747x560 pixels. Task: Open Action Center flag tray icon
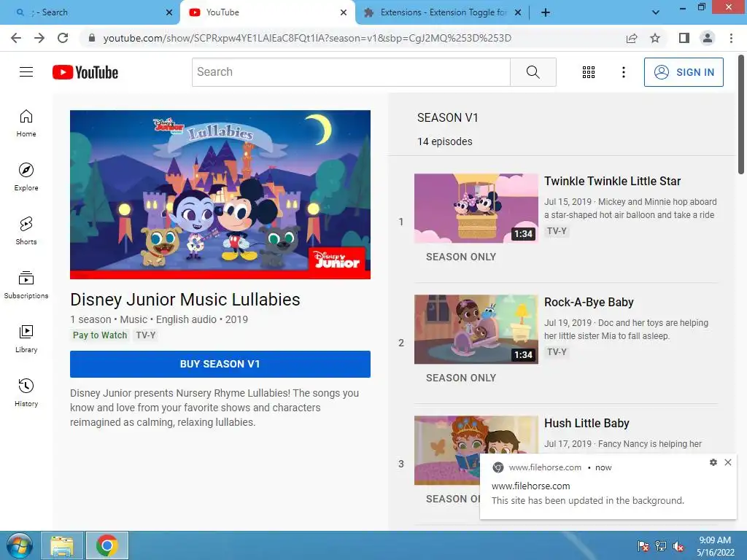[x=643, y=546]
